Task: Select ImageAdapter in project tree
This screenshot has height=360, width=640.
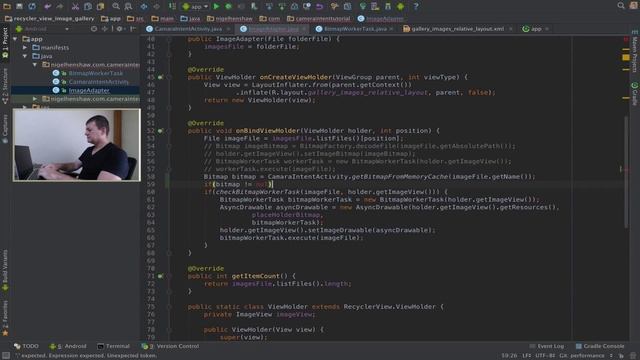Action: [x=89, y=91]
